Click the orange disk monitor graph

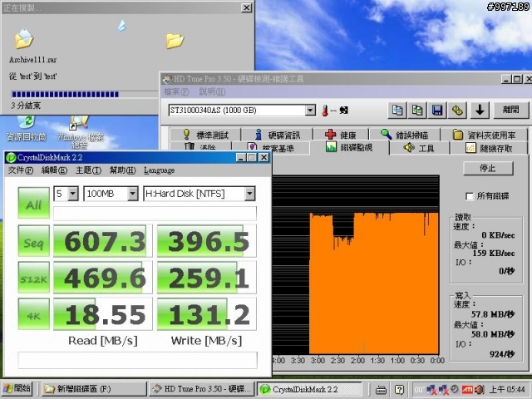(x=374, y=283)
